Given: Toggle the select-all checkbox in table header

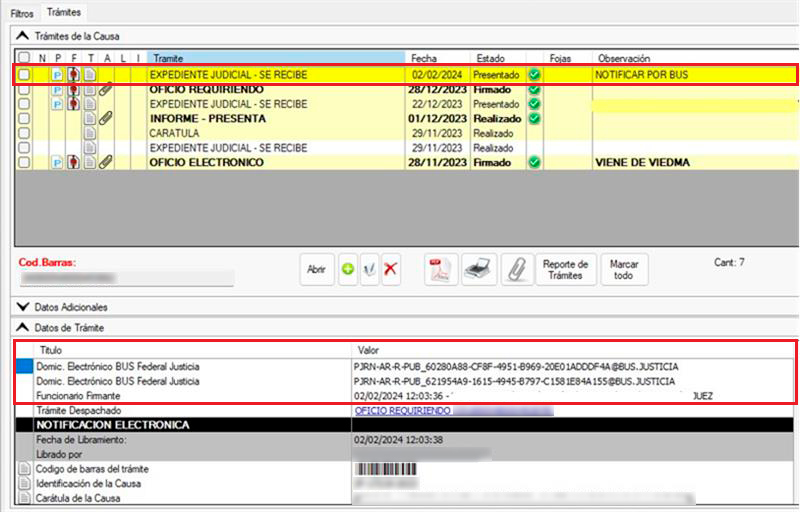Looking at the screenshot, I should coord(24,59).
